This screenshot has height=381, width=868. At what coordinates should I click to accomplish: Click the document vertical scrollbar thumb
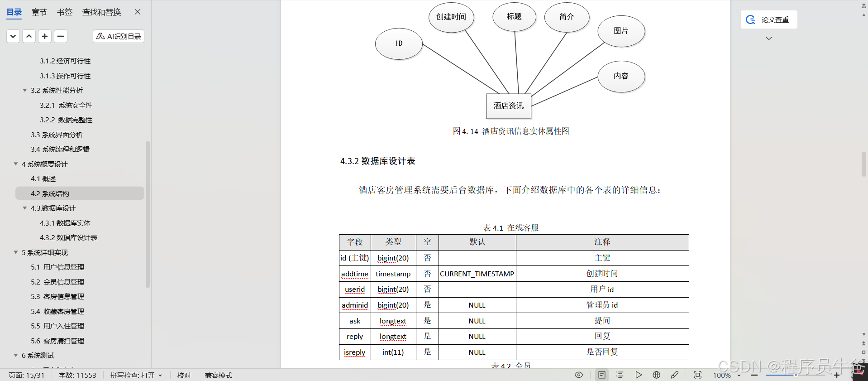[x=864, y=164]
